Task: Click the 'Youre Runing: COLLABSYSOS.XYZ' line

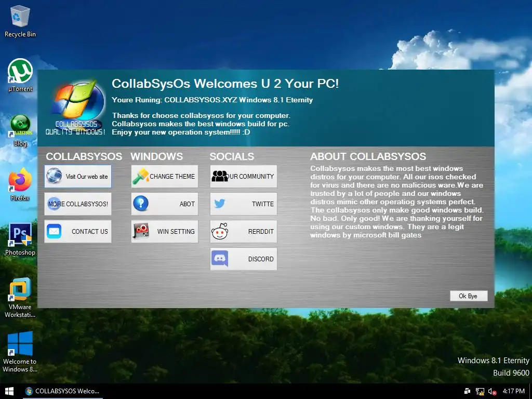Action: point(212,100)
